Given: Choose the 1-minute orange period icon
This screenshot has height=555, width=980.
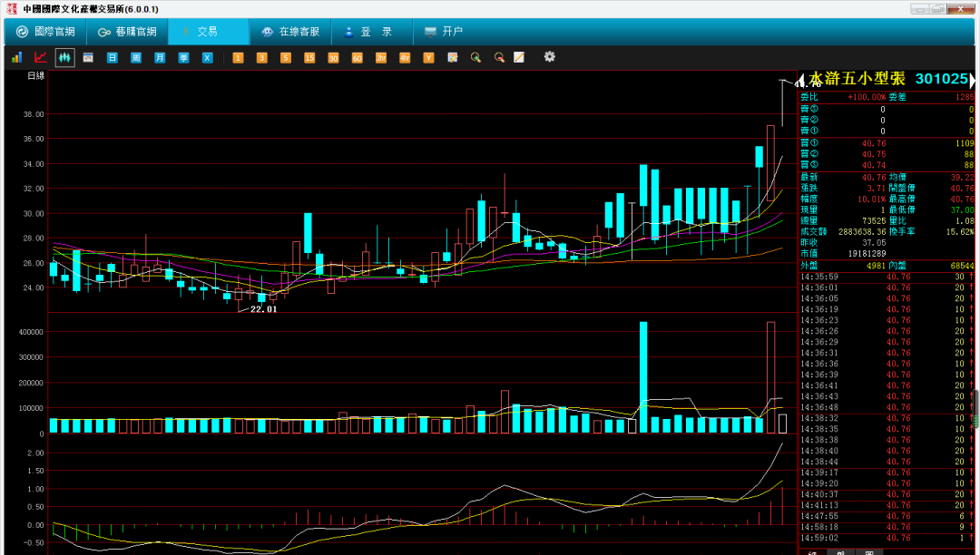Looking at the screenshot, I should [238, 57].
